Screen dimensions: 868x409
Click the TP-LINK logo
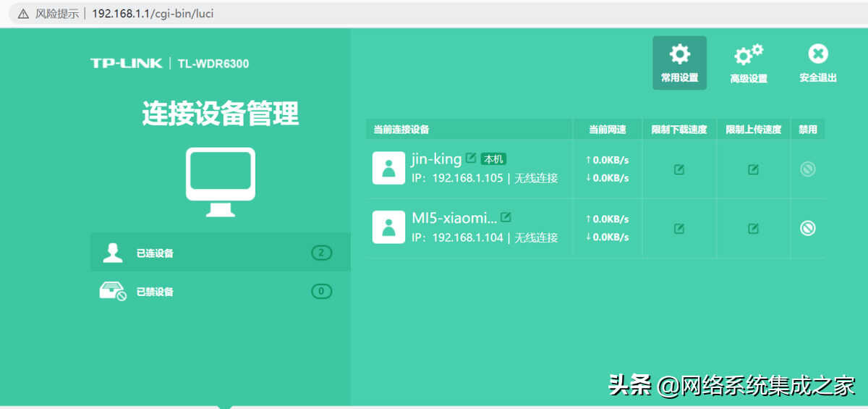click(x=127, y=63)
